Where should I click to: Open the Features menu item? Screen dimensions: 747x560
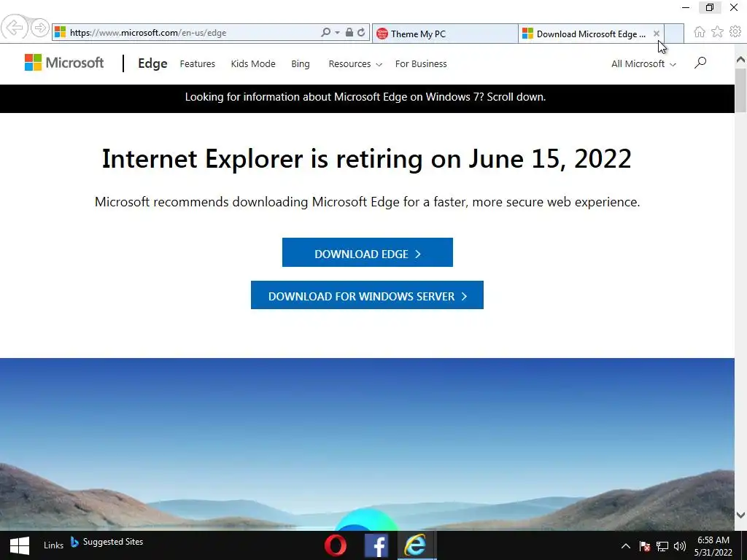click(x=197, y=64)
